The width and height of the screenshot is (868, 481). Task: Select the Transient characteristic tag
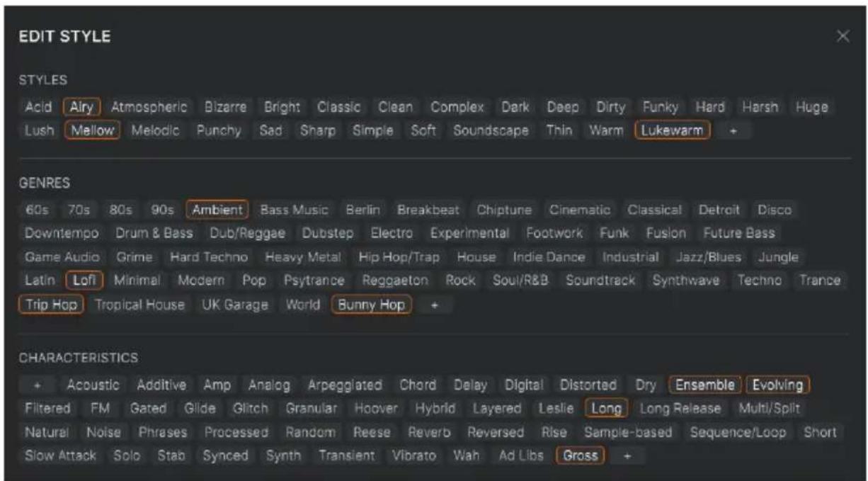pyautogui.click(x=347, y=455)
